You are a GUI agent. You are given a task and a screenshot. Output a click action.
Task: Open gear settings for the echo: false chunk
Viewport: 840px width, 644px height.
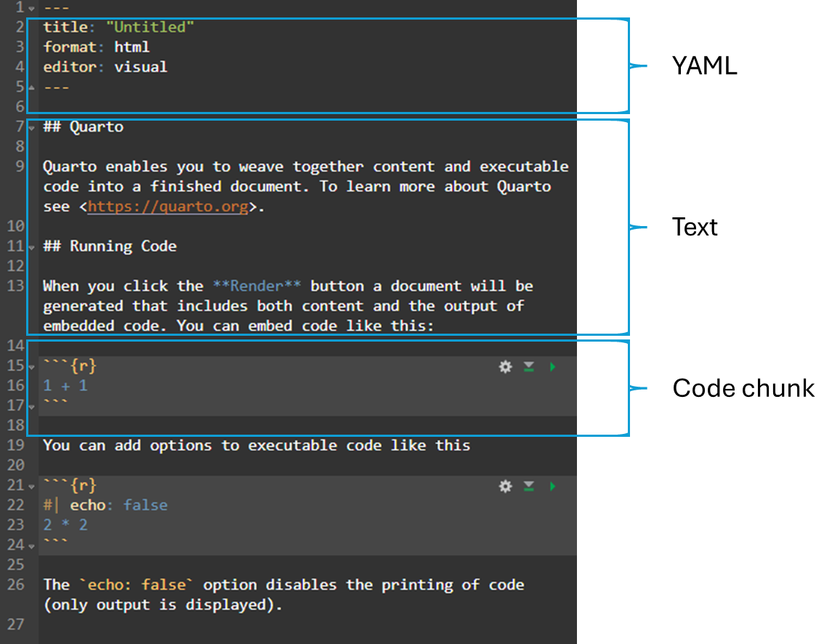(505, 486)
